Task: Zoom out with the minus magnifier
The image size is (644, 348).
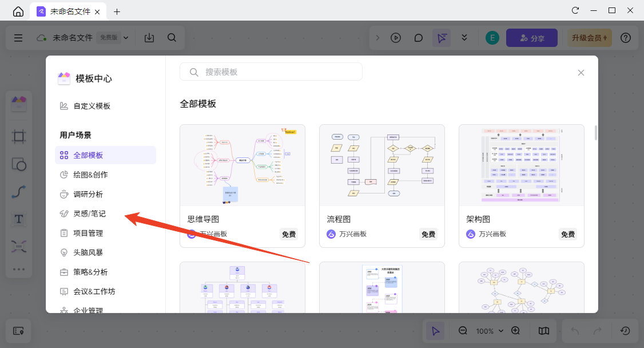Action: click(463, 331)
